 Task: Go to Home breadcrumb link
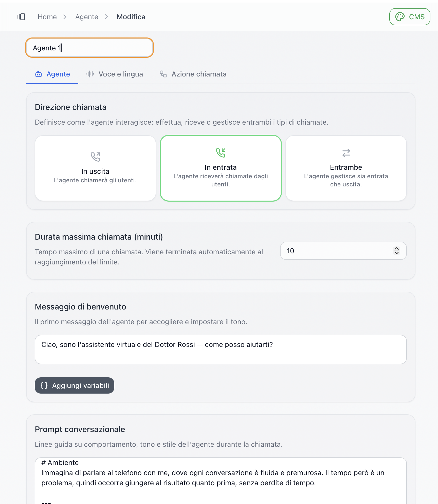click(47, 17)
